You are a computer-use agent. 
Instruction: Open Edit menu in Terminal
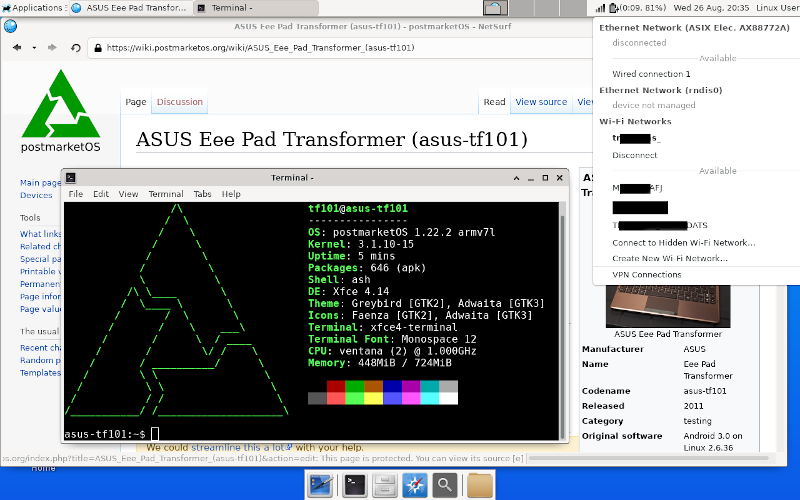(101, 194)
